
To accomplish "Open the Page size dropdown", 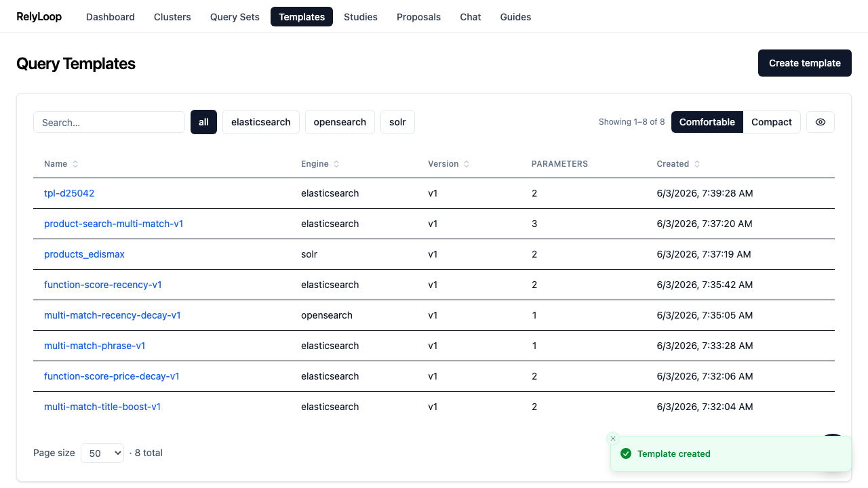I will [102, 453].
